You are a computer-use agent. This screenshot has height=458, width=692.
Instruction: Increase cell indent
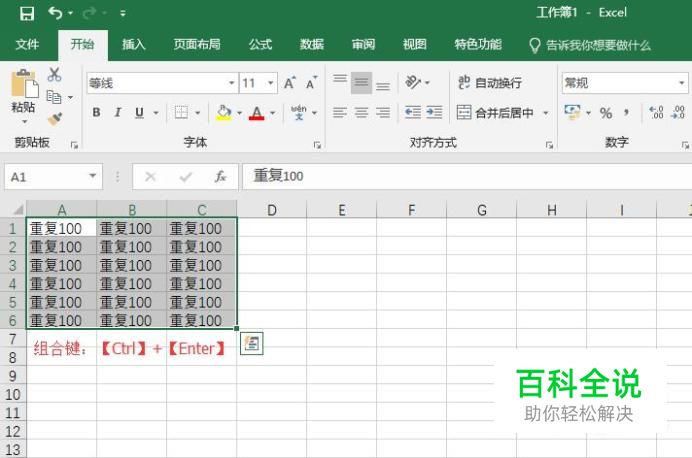434,113
